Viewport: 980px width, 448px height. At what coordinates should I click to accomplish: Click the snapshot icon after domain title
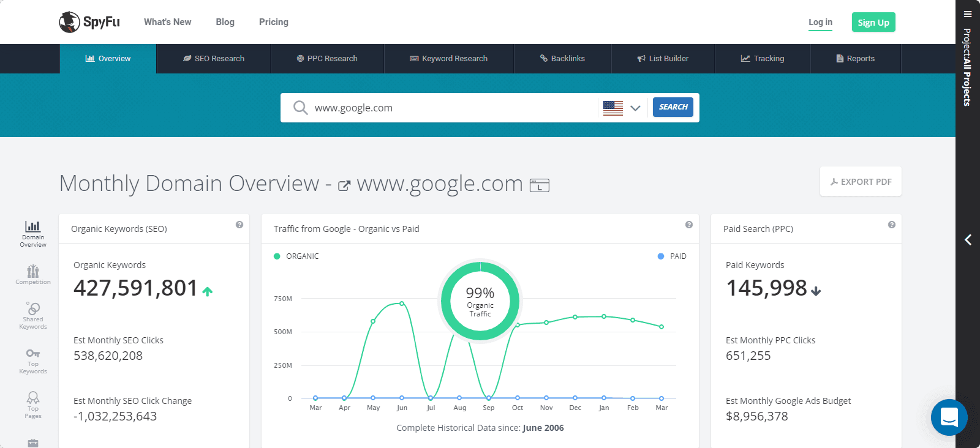coord(540,185)
